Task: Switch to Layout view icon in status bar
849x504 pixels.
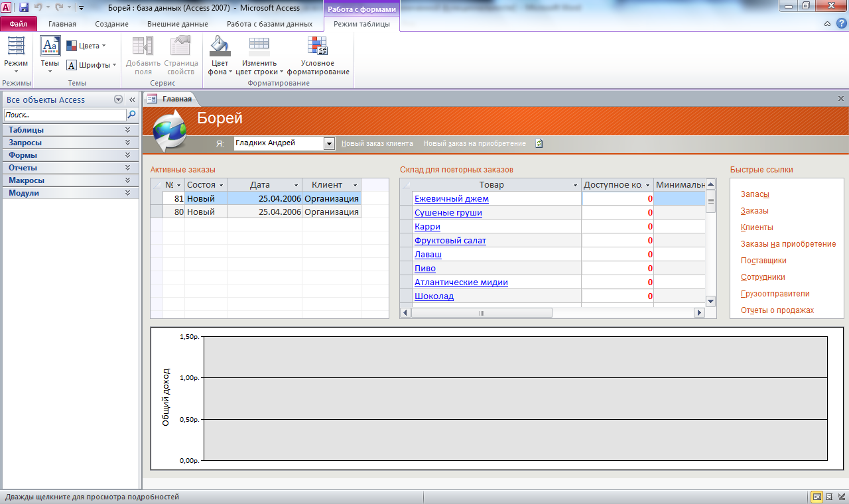Action: [830, 497]
